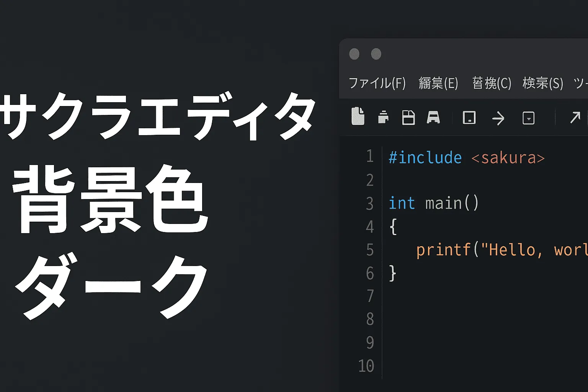This screenshot has height=392, width=588.
Task: Click the save floppy disk icon
Action: [408, 118]
